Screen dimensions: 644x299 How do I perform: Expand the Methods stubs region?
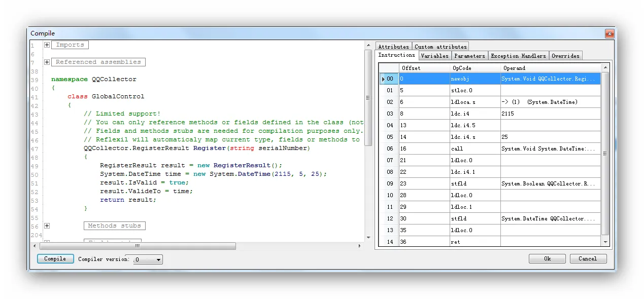click(47, 226)
